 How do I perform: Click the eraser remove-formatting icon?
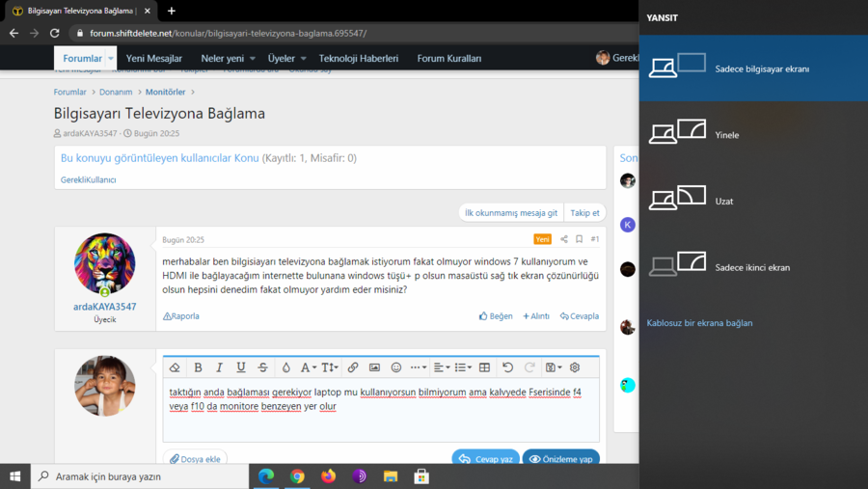(175, 367)
